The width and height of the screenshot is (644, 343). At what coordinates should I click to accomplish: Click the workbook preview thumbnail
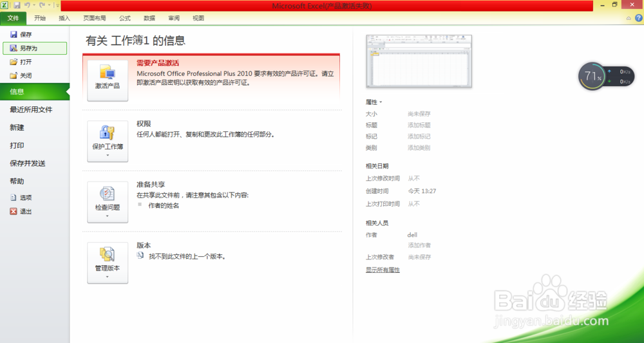click(x=419, y=61)
